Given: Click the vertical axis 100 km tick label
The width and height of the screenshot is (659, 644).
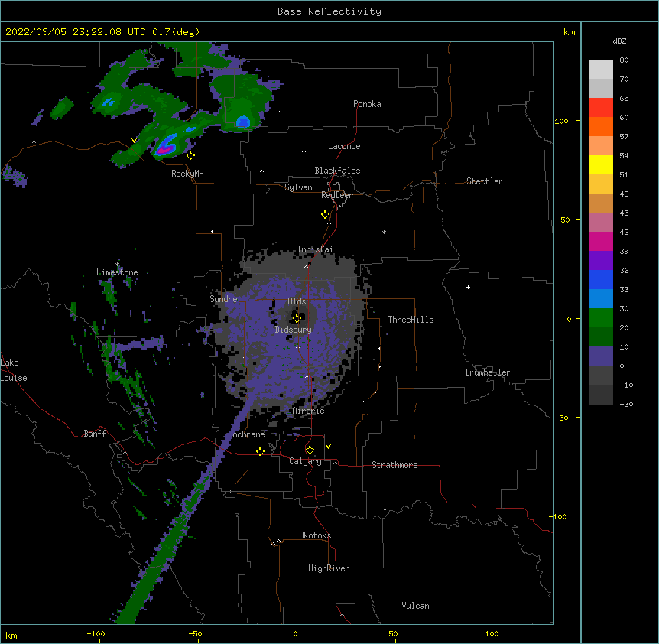Looking at the screenshot, I should point(561,122).
